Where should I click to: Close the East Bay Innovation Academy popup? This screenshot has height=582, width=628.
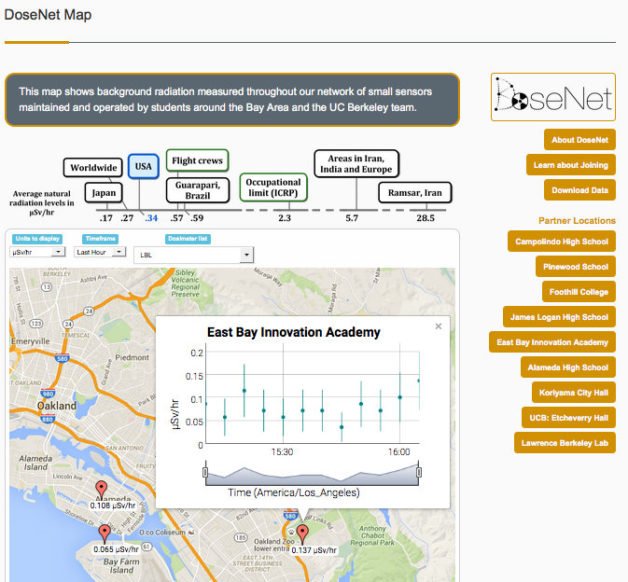coord(439,326)
